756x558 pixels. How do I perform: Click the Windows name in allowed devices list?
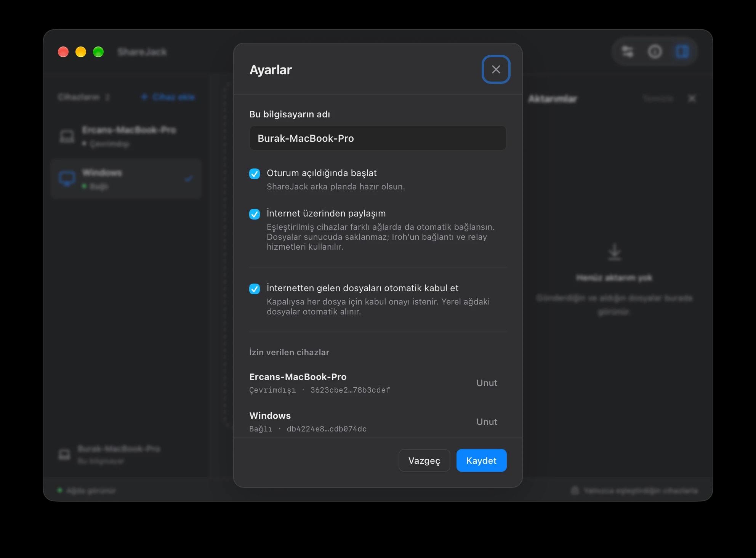tap(270, 415)
